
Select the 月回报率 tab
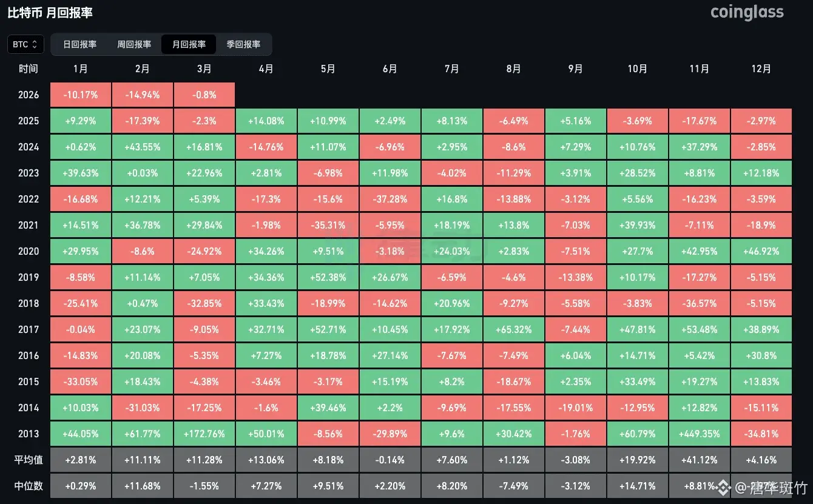(189, 44)
